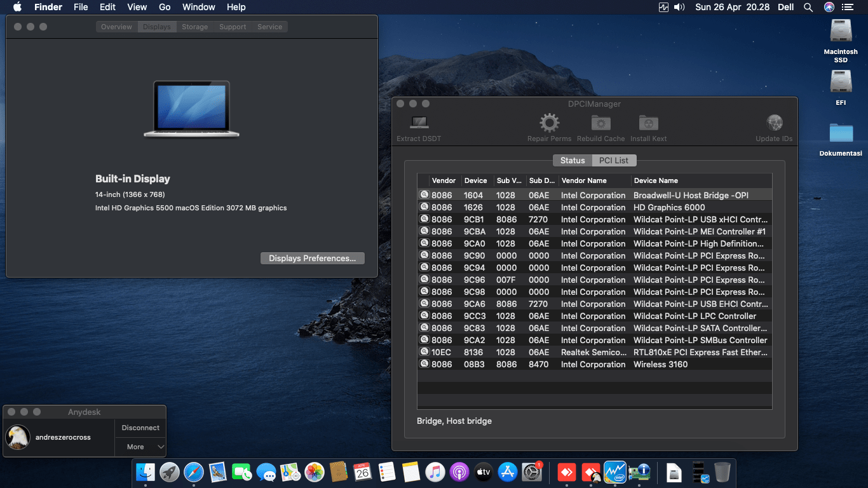
Task: Launch Music from the Dock
Action: point(435,472)
